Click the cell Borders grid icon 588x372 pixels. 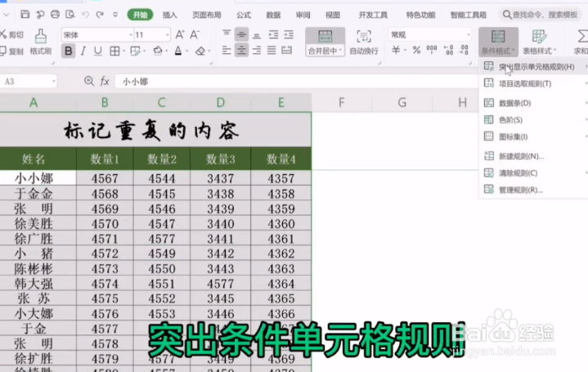click(114, 51)
